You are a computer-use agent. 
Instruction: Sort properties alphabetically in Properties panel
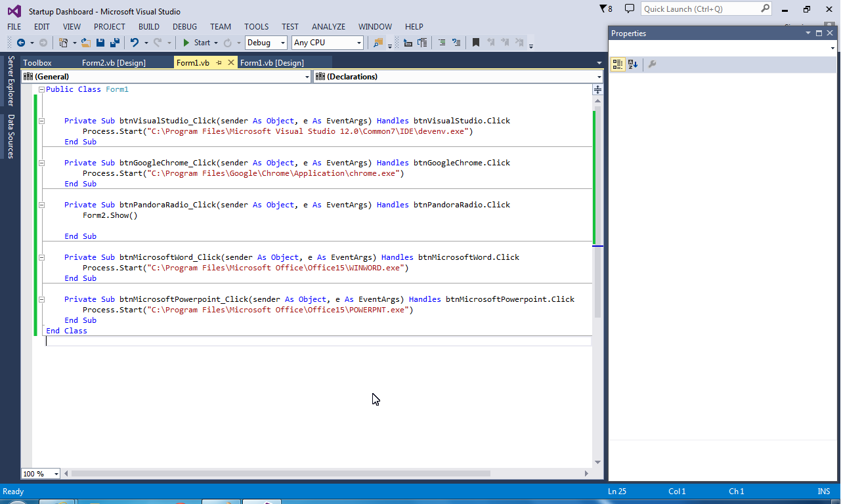(x=632, y=64)
